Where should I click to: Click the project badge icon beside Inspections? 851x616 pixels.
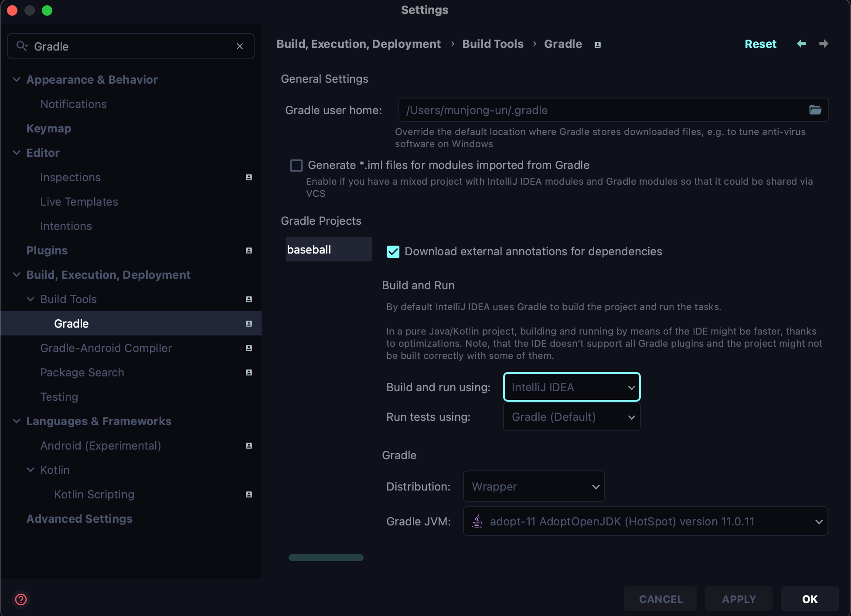249,177
